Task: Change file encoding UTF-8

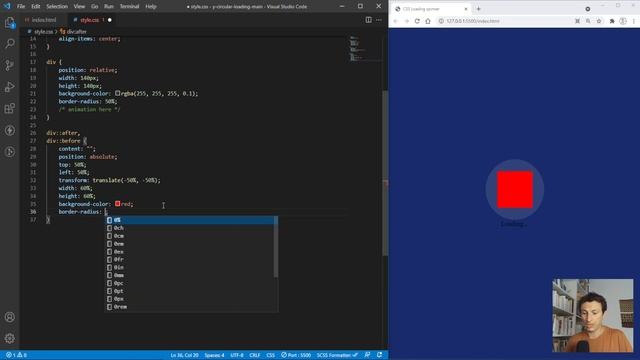Action: click(237, 355)
